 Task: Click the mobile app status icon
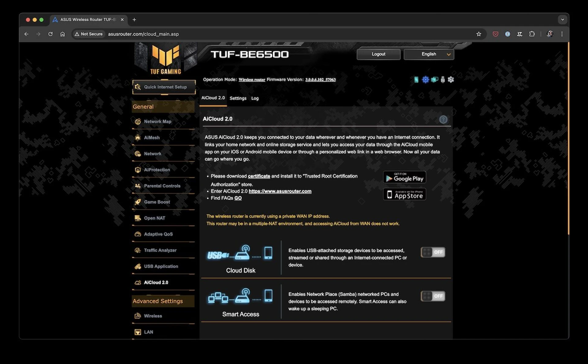[416, 80]
